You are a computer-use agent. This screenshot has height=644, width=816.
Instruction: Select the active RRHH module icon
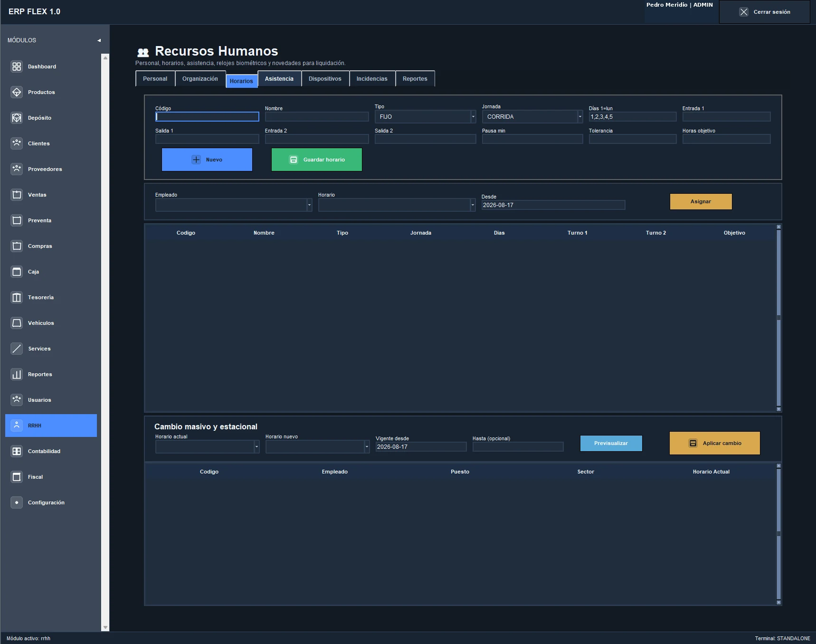pos(17,426)
